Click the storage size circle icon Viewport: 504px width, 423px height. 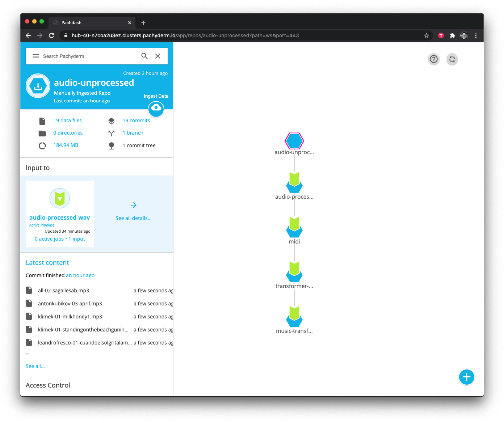point(42,146)
